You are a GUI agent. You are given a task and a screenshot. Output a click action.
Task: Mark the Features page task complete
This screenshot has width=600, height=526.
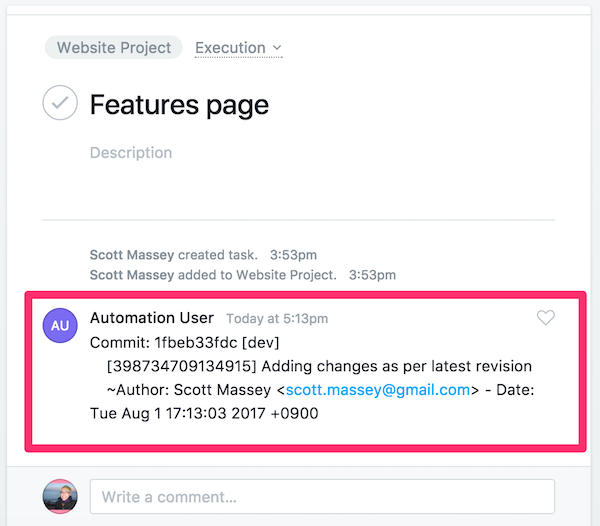pos(60,103)
